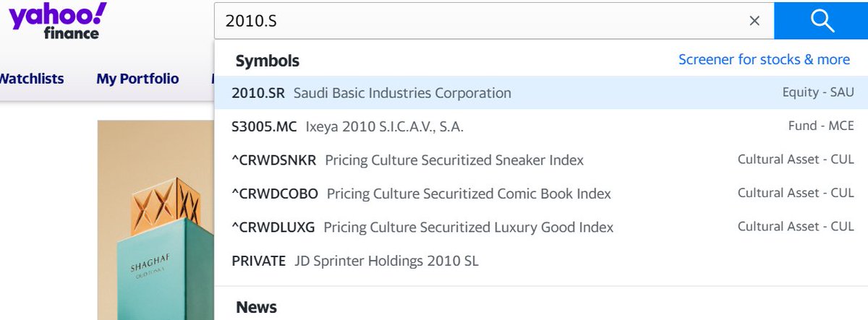The width and height of the screenshot is (868, 320).
Task: Click the search box containing 2010.S
Action: (x=477, y=21)
